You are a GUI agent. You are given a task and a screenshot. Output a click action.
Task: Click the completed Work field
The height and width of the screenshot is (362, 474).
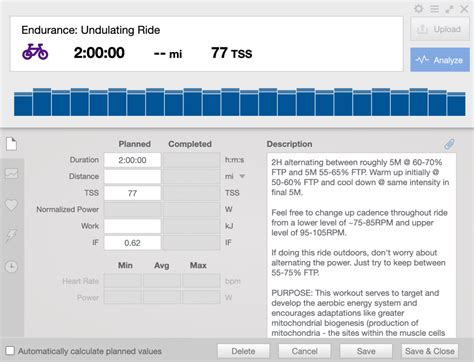click(x=192, y=226)
